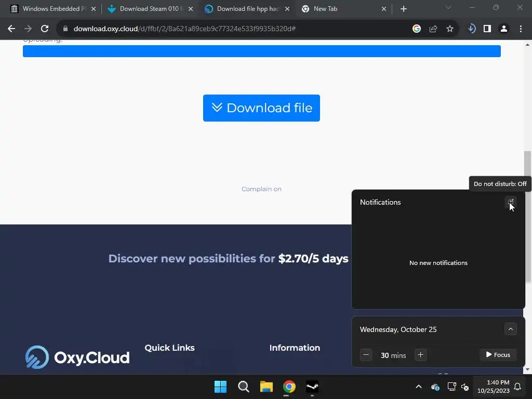Click the blue upload progress bar
This screenshot has height=399, width=532.
coord(262,51)
